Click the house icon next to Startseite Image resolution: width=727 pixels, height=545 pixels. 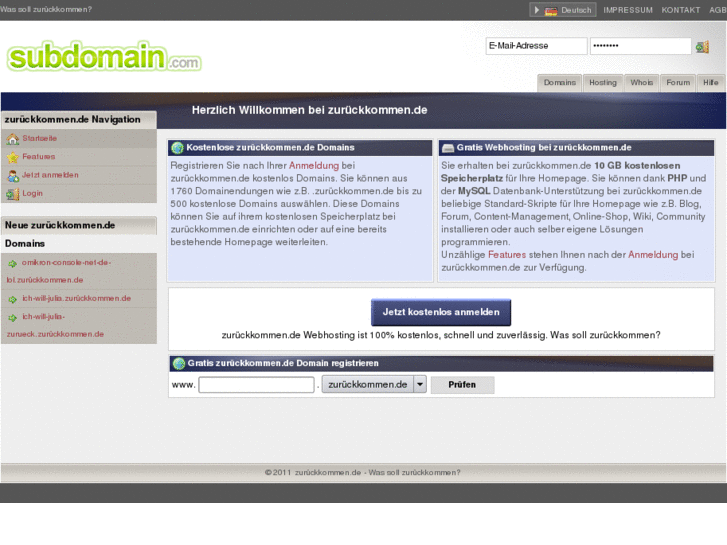(13, 139)
